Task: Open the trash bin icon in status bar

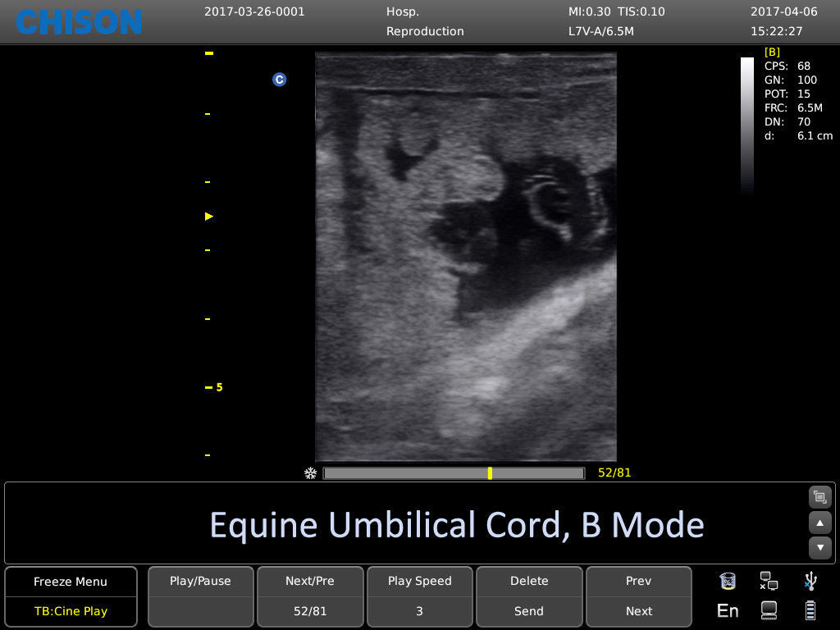Action: click(x=727, y=581)
